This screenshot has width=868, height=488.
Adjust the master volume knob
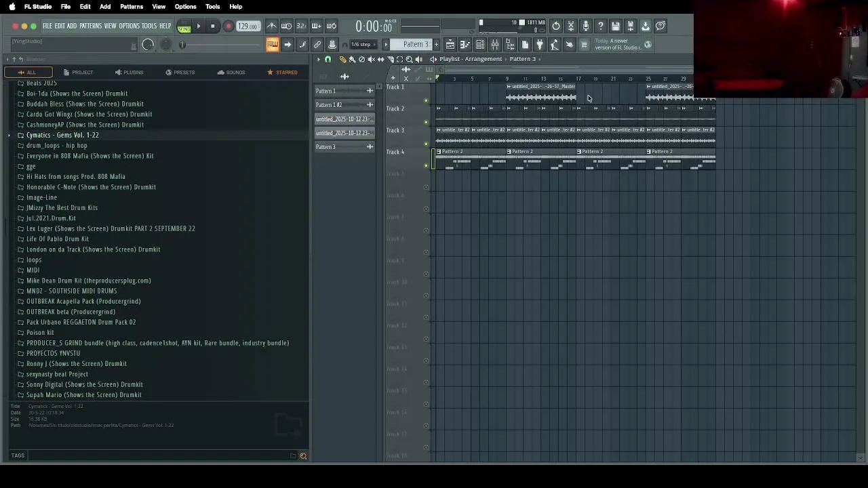(x=148, y=45)
